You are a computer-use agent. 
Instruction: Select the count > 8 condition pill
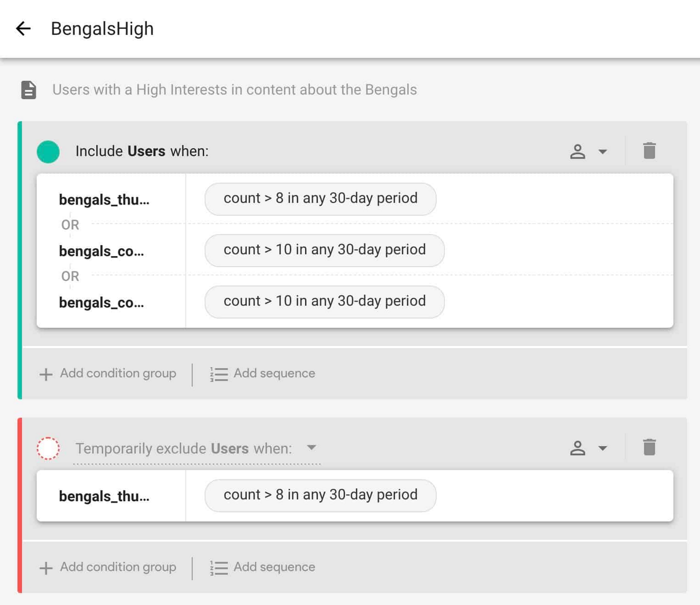click(x=320, y=198)
